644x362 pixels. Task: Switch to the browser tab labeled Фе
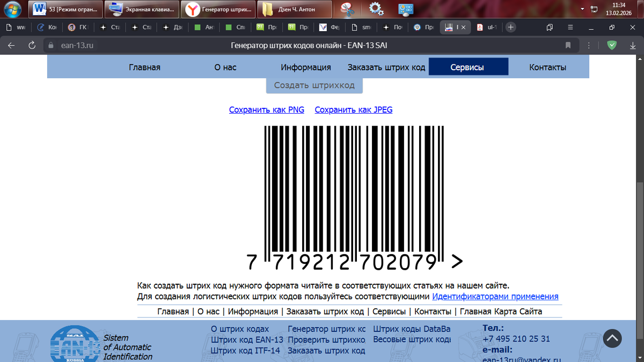click(x=329, y=27)
